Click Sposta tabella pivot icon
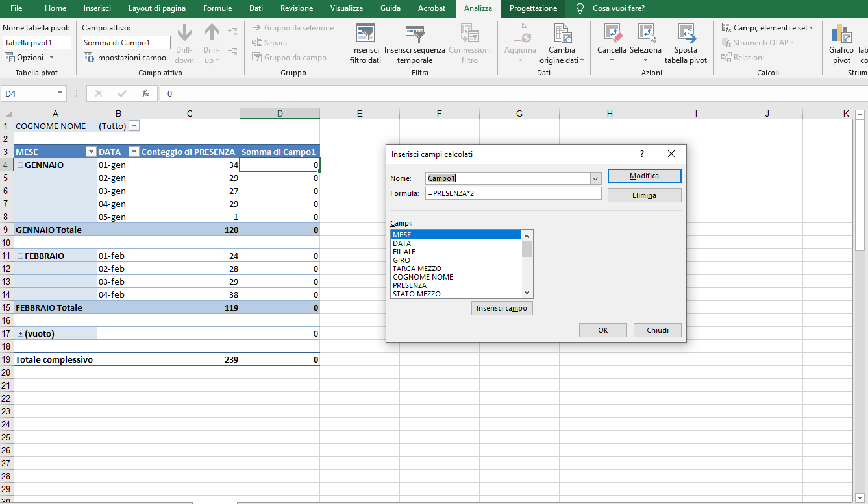This screenshot has height=504, width=868. [x=686, y=33]
